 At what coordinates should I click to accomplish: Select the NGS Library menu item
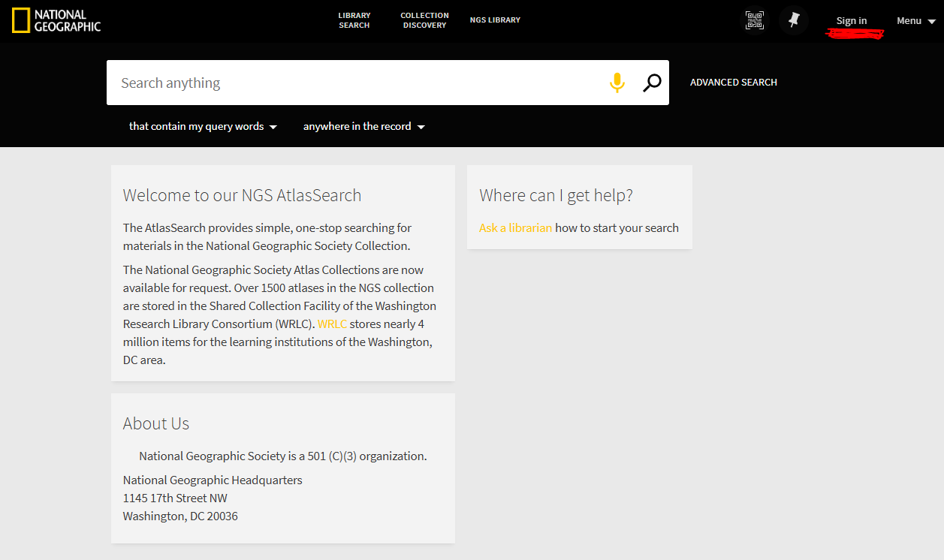pos(495,20)
